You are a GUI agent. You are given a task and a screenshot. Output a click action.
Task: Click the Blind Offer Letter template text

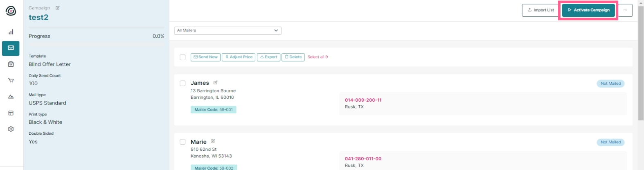click(x=50, y=64)
